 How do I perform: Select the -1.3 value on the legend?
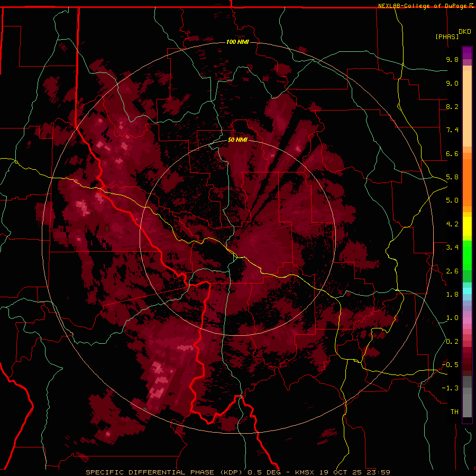click(450, 388)
